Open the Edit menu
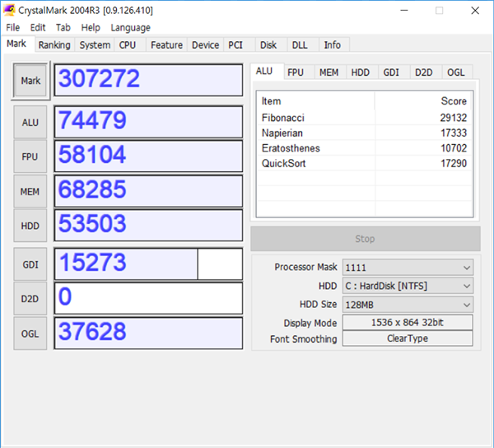Viewport: 494px width, 448px height. coord(38,28)
